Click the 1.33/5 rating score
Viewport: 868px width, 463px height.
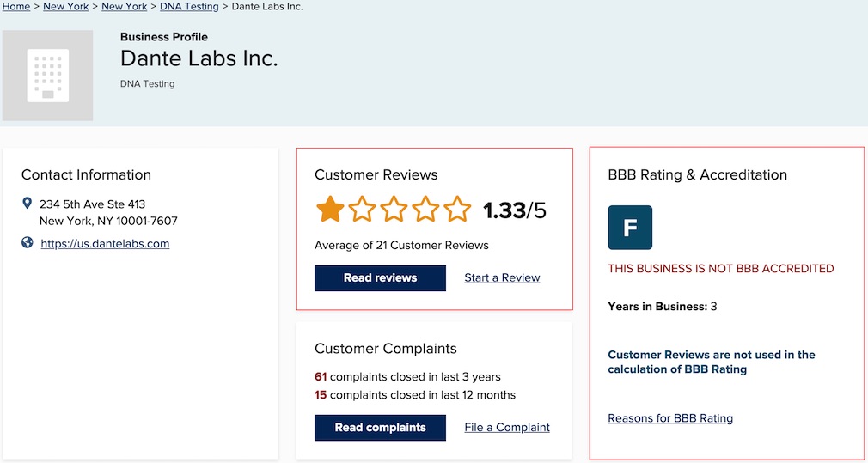tap(514, 210)
